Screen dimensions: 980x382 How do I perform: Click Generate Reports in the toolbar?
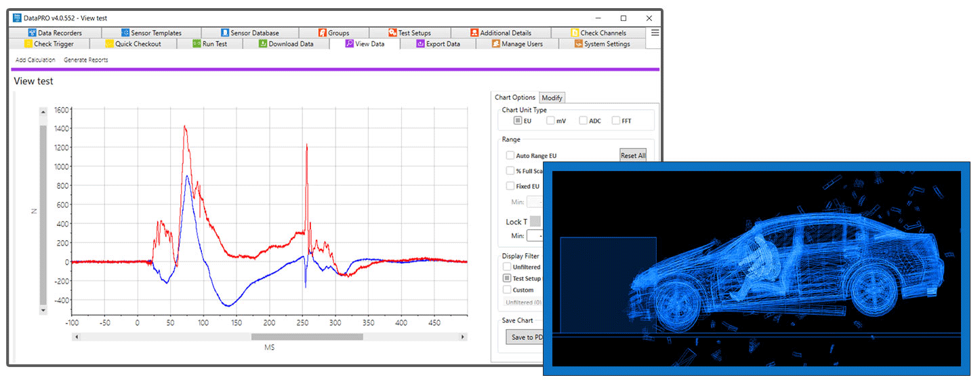tap(86, 60)
